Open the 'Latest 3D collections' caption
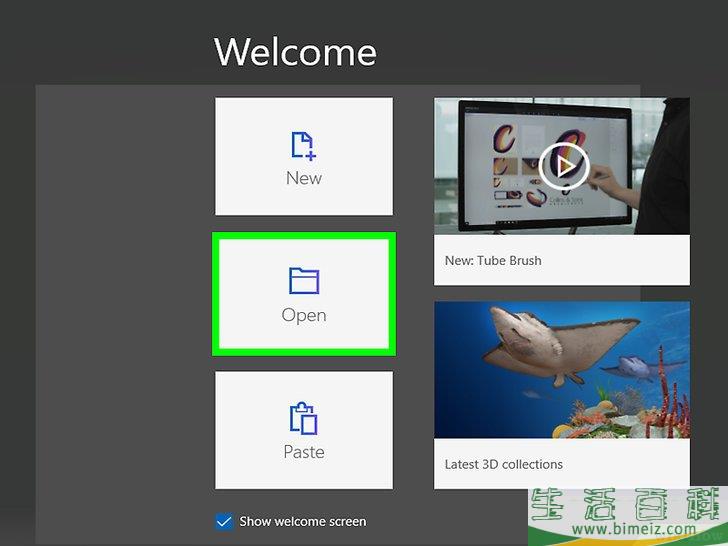This screenshot has width=728, height=546. 503,464
